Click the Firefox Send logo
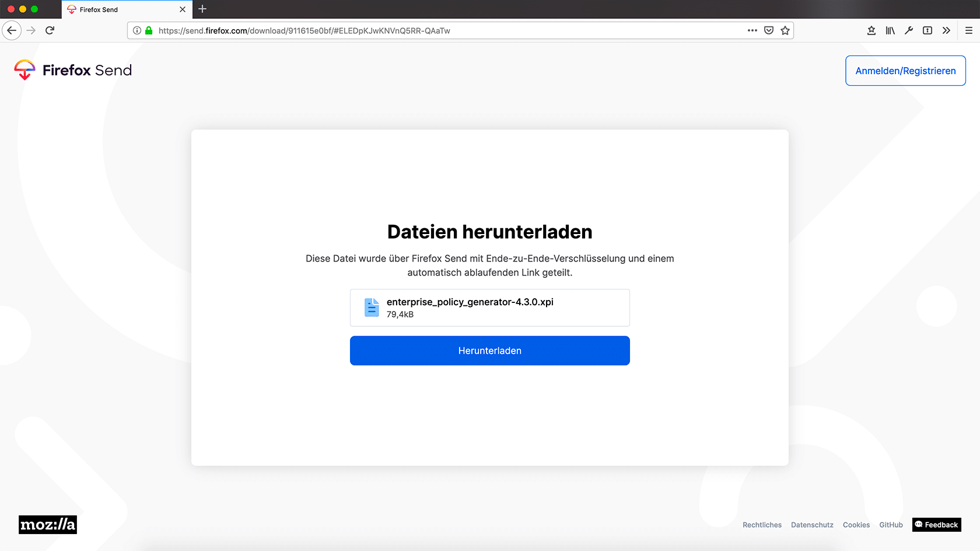 (x=73, y=70)
